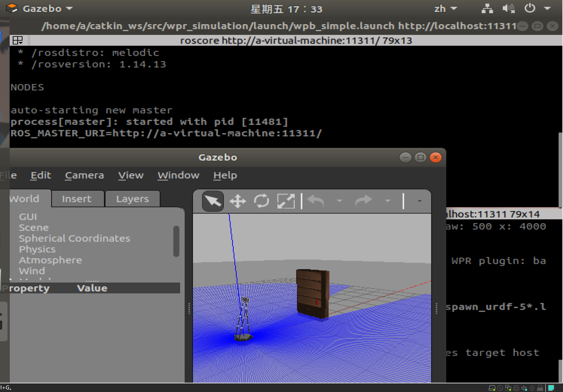563x392 pixels.
Task: Open the redo history dropdown arrow
Action: [388, 201]
